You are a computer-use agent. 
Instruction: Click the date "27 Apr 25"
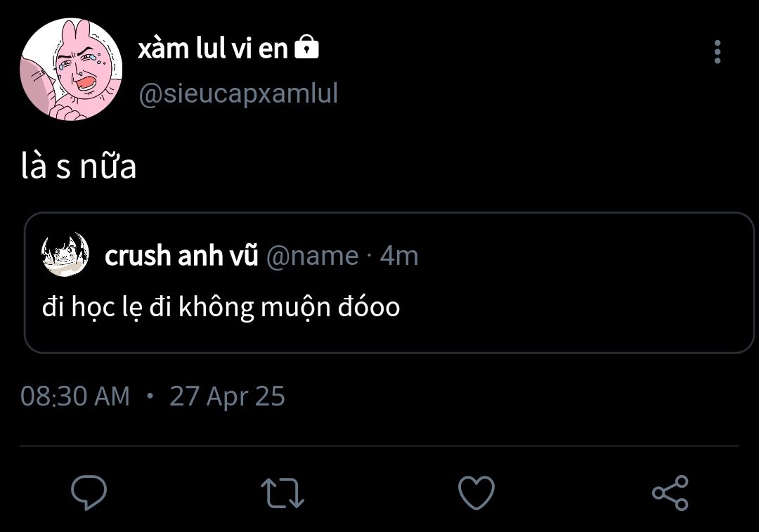(227, 396)
